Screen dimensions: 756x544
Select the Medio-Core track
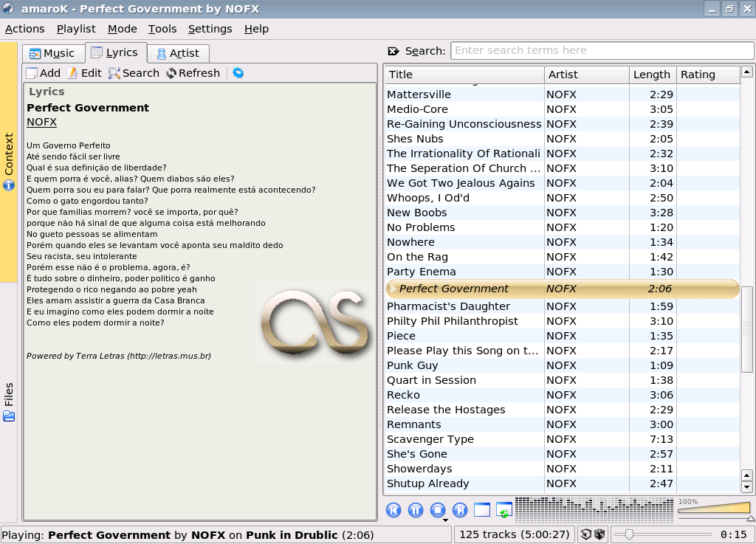(562, 109)
